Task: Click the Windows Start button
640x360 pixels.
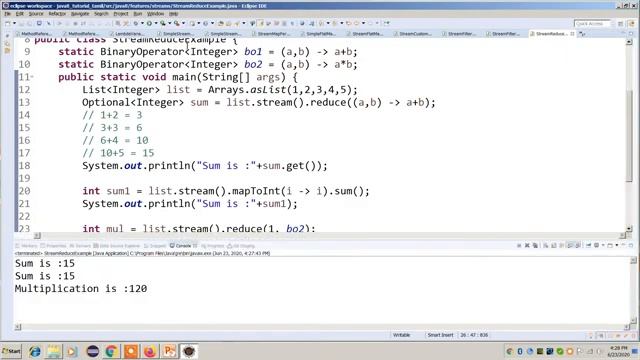Action: pyautogui.click(x=11, y=351)
